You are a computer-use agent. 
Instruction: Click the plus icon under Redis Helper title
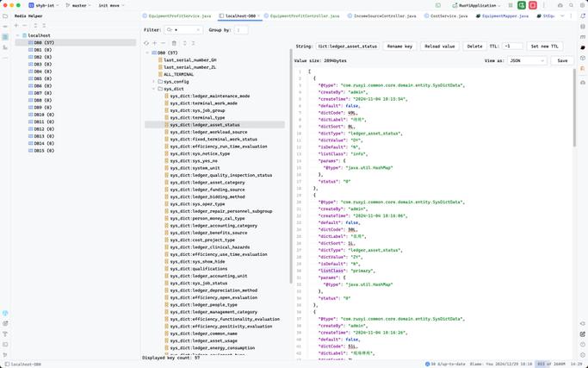coord(16,26)
